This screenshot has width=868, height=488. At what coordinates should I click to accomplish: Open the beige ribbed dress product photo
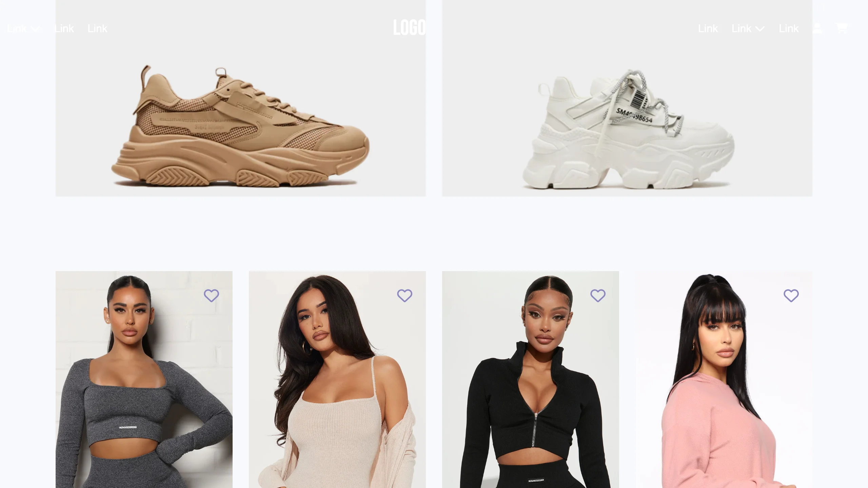pos(337,380)
